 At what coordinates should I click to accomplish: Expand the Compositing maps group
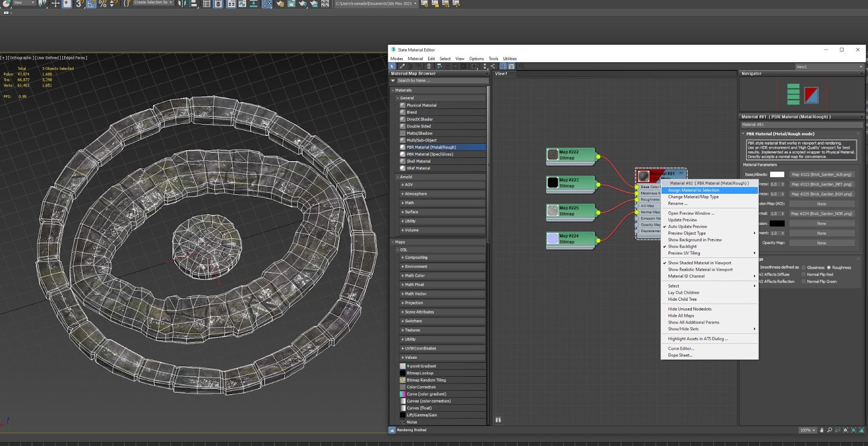tap(443, 257)
